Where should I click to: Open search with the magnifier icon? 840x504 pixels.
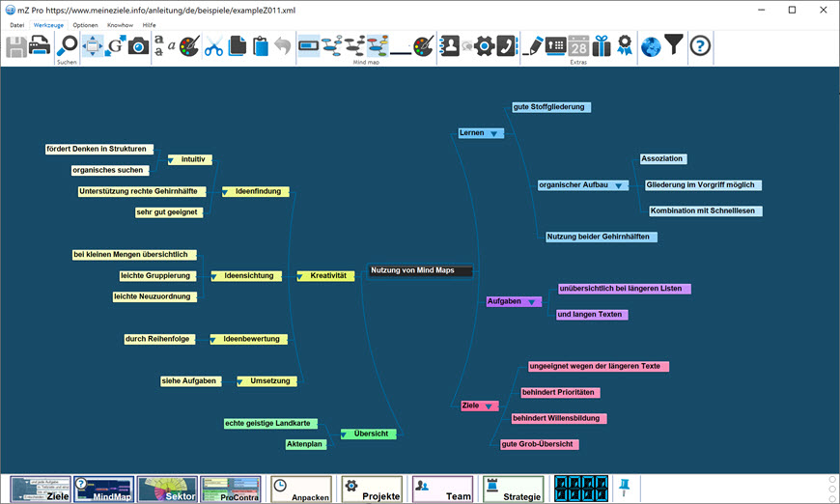point(67,45)
